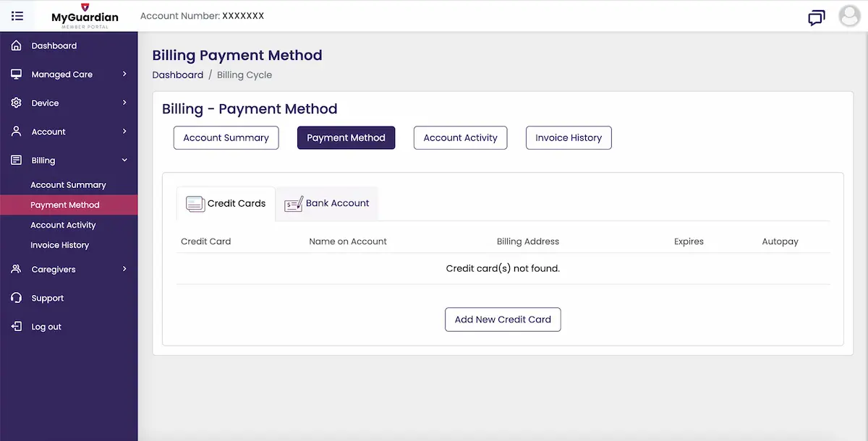This screenshot has height=441, width=868.
Task: Click Add New Credit Card
Action: pyautogui.click(x=503, y=319)
